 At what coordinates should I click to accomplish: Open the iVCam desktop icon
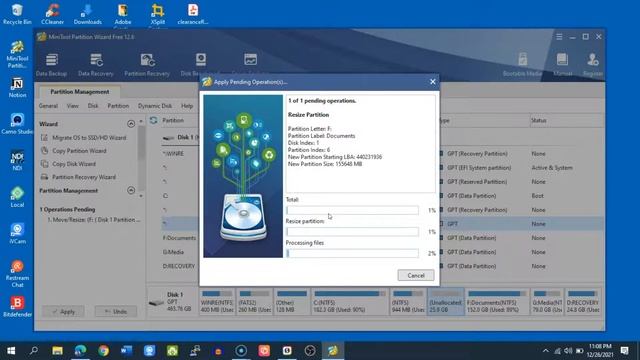point(17,233)
